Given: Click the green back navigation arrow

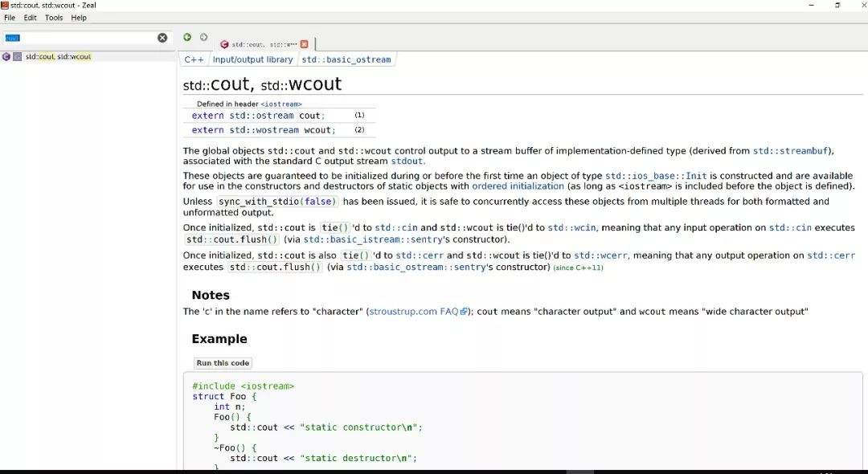Looking at the screenshot, I should tap(187, 37).
